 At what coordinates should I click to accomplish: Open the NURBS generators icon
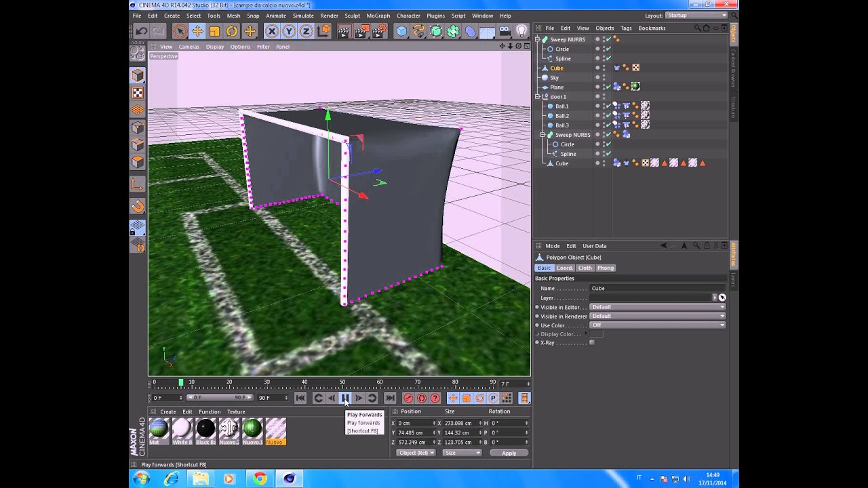click(x=436, y=30)
